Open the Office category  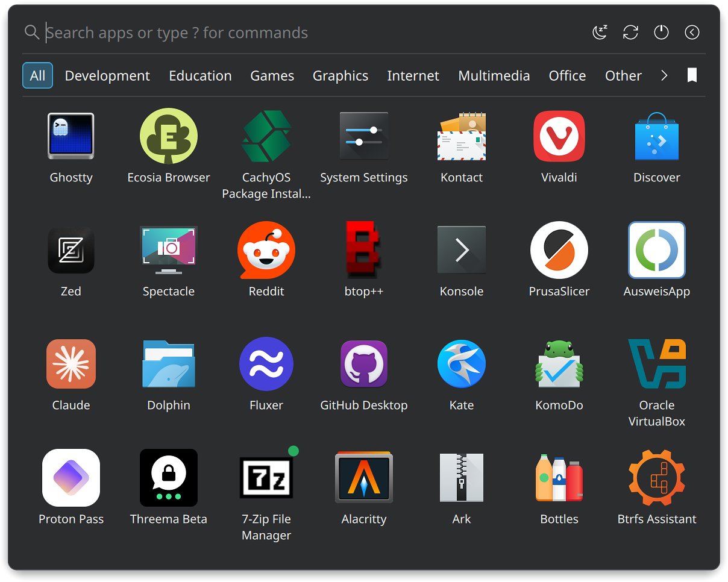pos(567,75)
